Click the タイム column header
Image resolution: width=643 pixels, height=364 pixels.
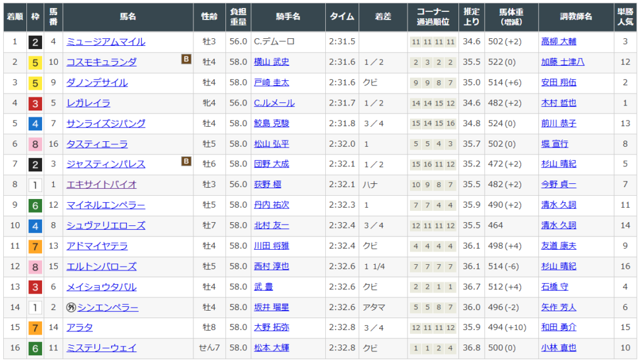coord(343,17)
